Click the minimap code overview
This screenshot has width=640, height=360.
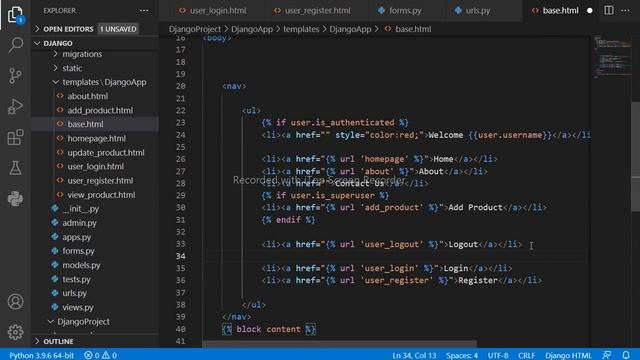pos(611,57)
